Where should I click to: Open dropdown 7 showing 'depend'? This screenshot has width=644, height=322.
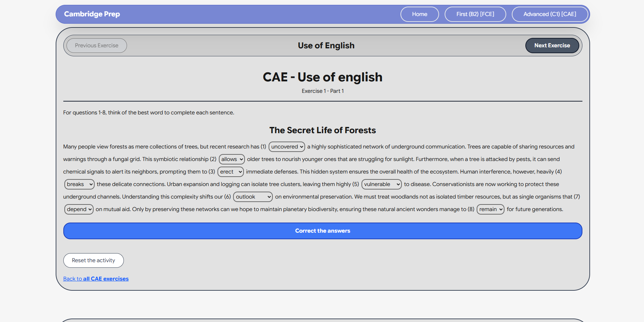click(79, 209)
